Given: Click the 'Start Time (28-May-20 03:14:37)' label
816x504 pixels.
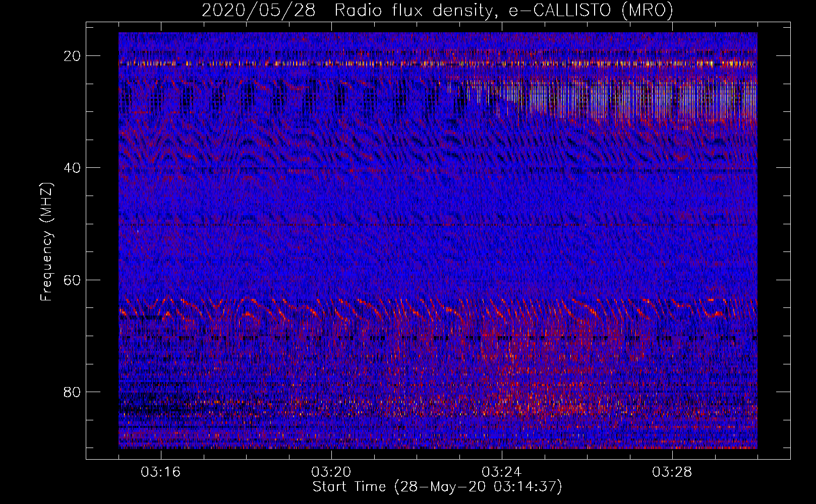Looking at the screenshot, I should pos(437,487).
